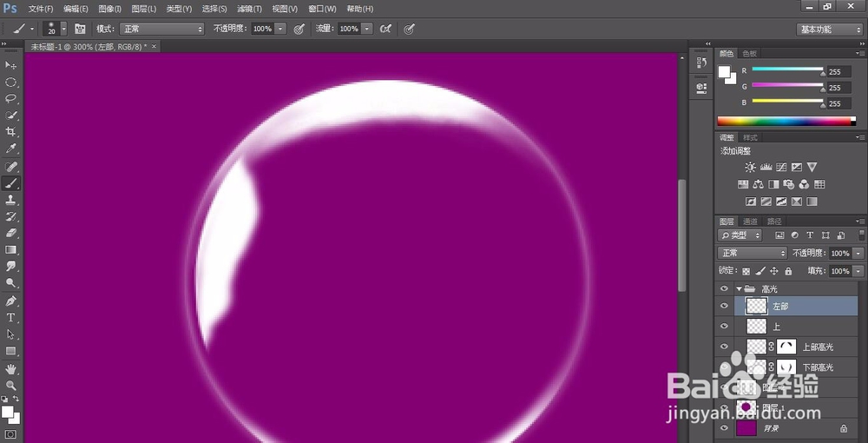Enable airbrush mode
The image size is (868, 443).
click(x=385, y=29)
